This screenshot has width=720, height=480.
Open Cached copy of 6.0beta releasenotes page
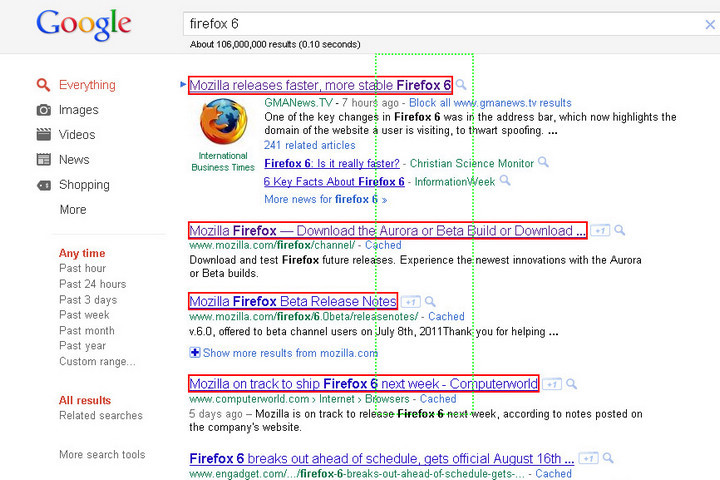tap(446, 316)
